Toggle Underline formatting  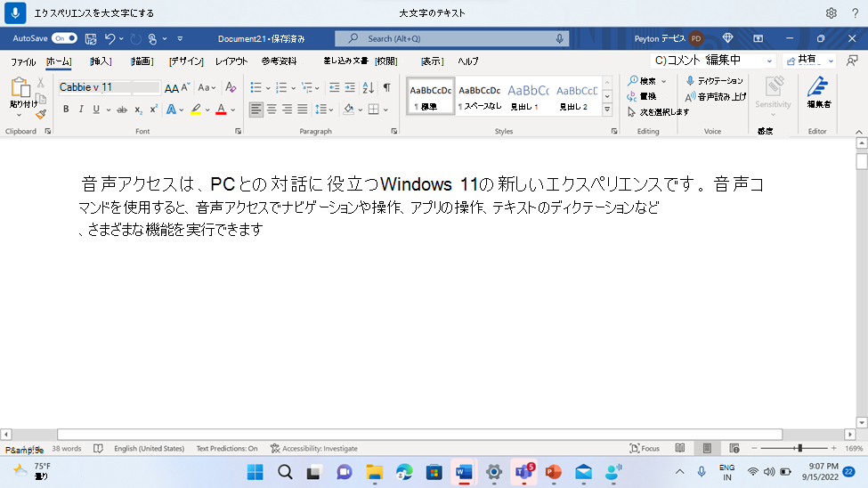coord(96,110)
